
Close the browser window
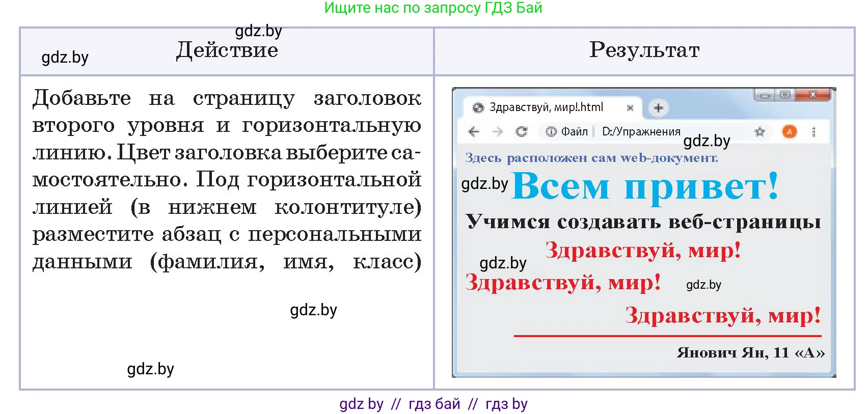click(813, 94)
